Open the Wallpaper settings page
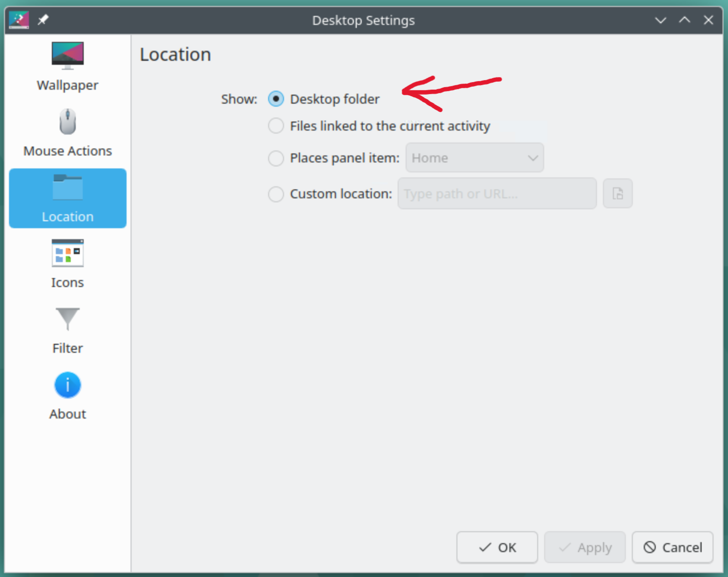728x577 pixels. pos(67,67)
